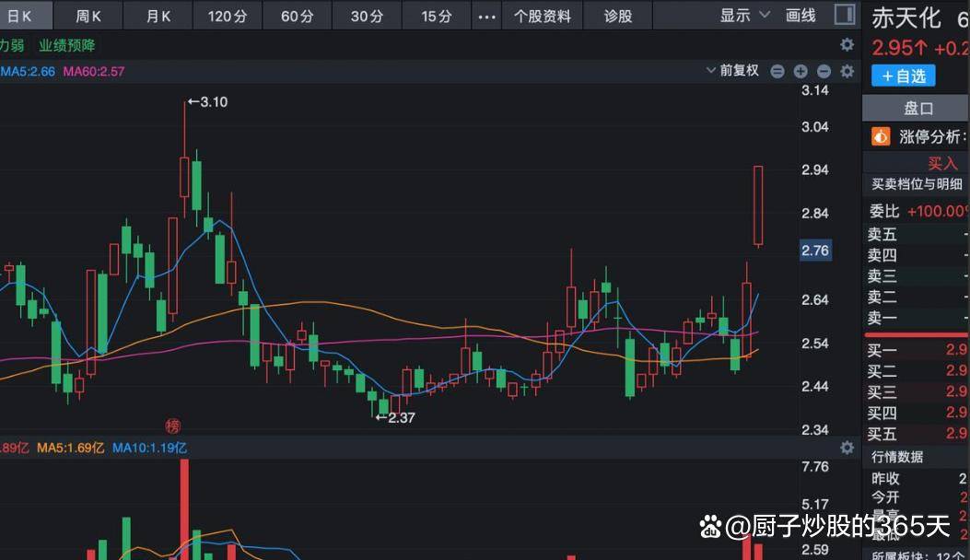970x560 pixels.
Task: Toggle 自选 to add stock to watchlist
Action: pyautogui.click(x=903, y=76)
